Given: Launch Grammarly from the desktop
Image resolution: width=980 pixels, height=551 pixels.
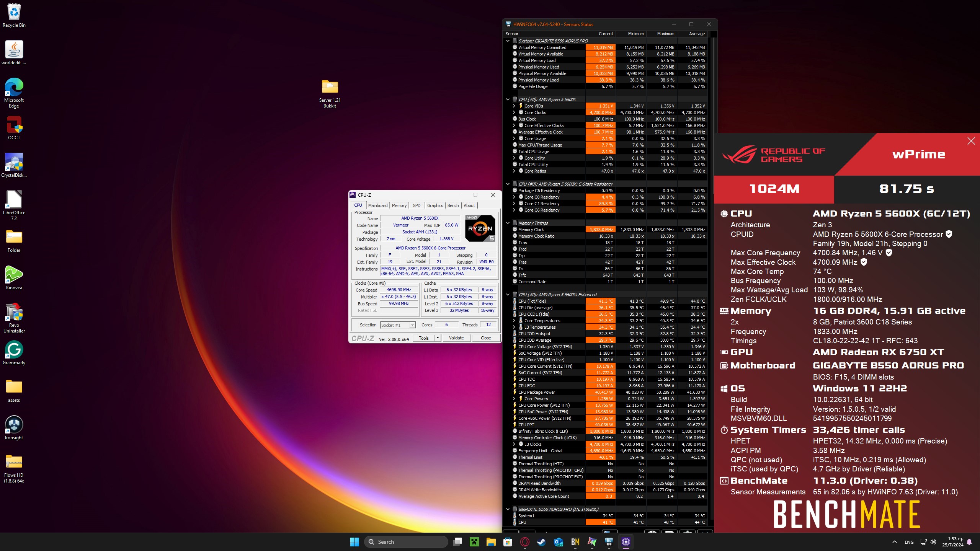Looking at the screenshot, I should pos(14,353).
